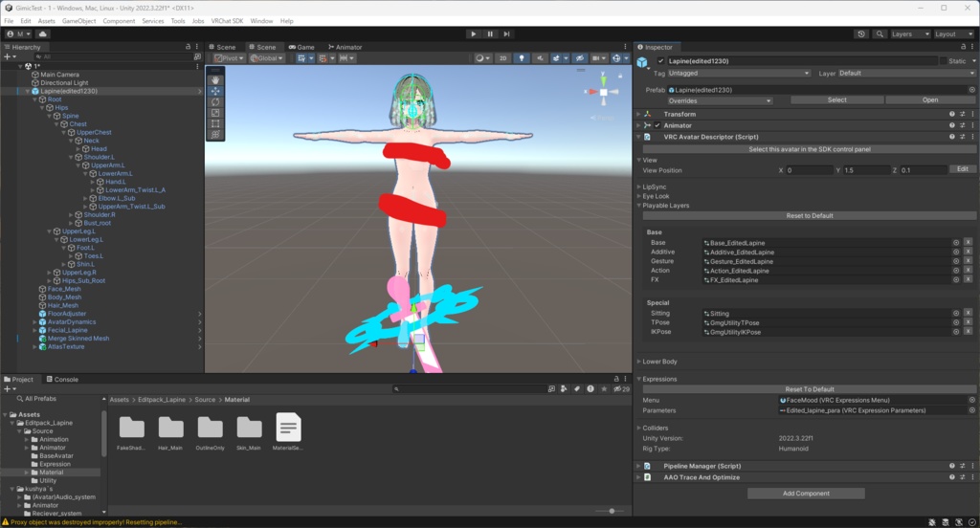Select the Hand (view) tool in Scene
The image size is (980, 528).
point(215,80)
